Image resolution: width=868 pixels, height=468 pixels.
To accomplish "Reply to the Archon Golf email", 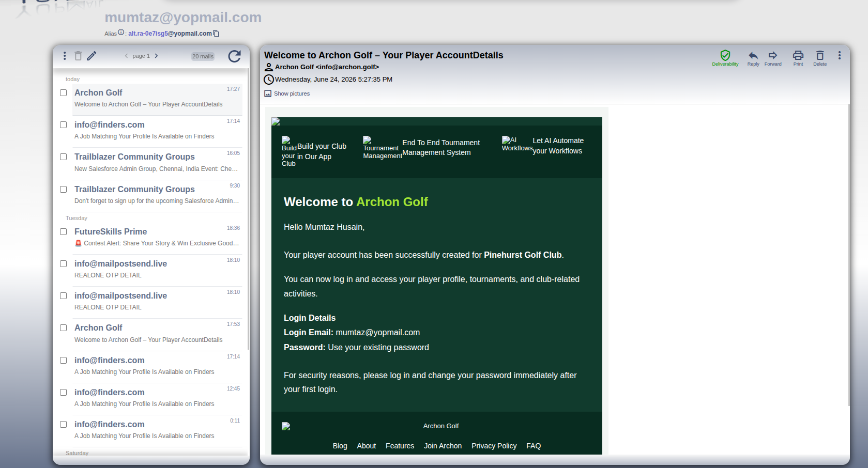I will [x=753, y=58].
